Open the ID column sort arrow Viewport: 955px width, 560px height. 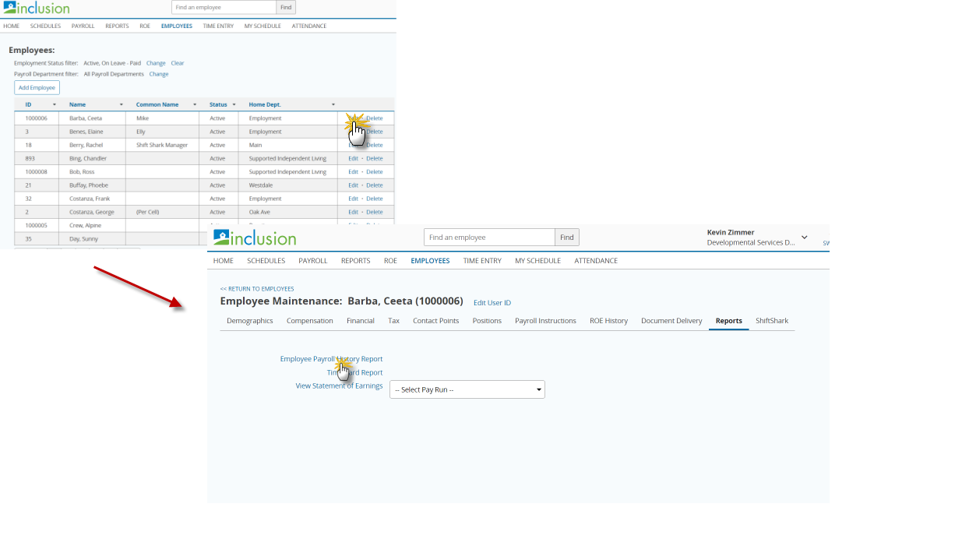pos(55,104)
